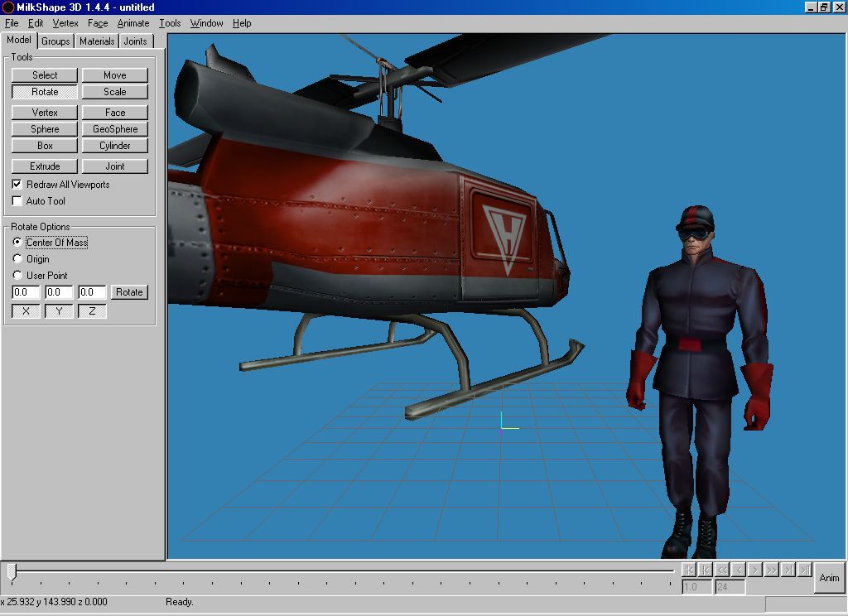Open the Vertex menu
Viewport: 848px width, 616px height.
pyautogui.click(x=65, y=23)
